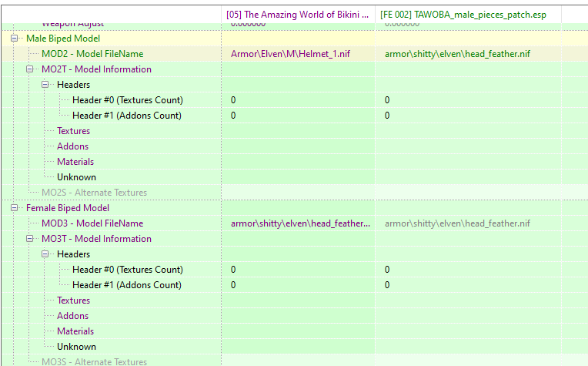Collapse Headers under MO3T Model Information
This screenshot has width=588, height=366.
click(45, 254)
